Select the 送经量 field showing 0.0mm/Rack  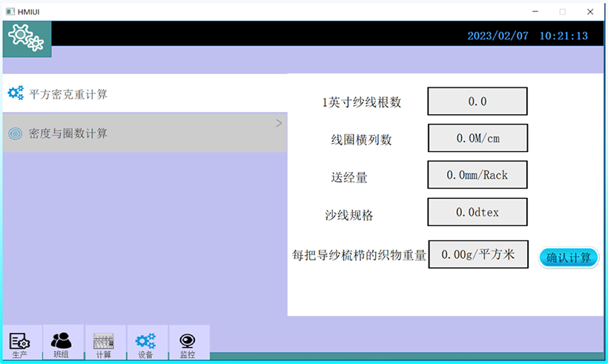478,175
